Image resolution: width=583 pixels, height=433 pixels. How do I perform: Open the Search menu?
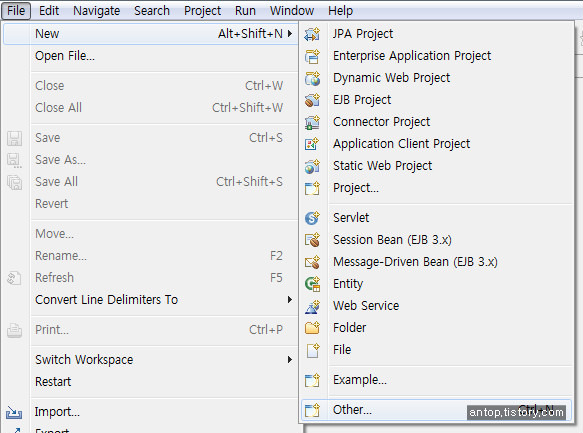pyautogui.click(x=152, y=10)
